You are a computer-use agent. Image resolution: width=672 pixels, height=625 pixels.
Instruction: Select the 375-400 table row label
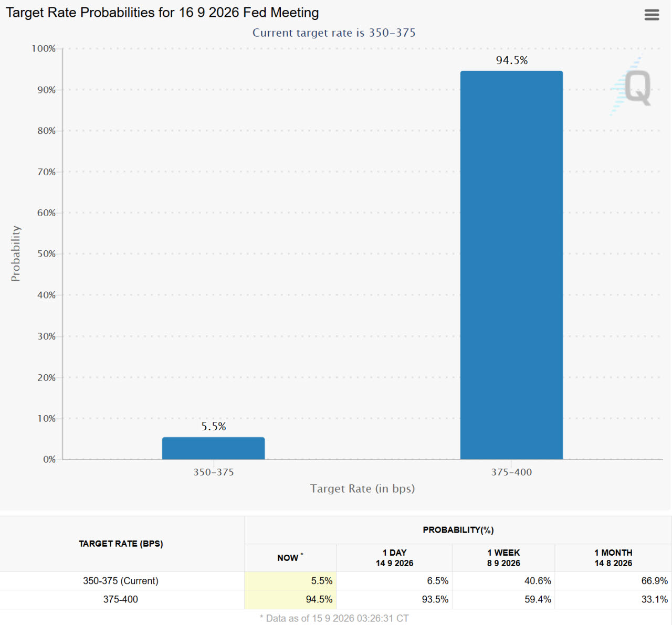click(x=121, y=599)
